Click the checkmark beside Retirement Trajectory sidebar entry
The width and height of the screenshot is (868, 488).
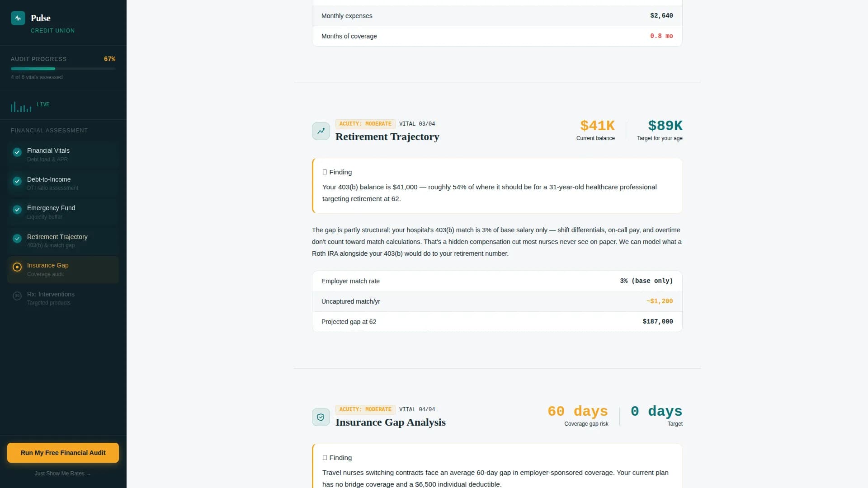point(17,239)
